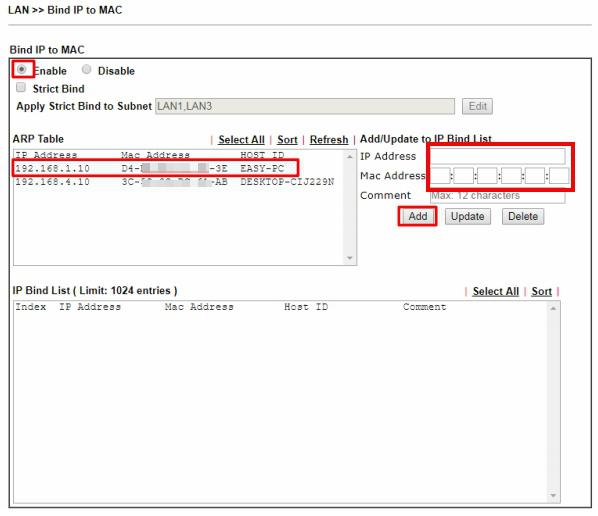Click the Update button
598x516 pixels.
coord(468,216)
